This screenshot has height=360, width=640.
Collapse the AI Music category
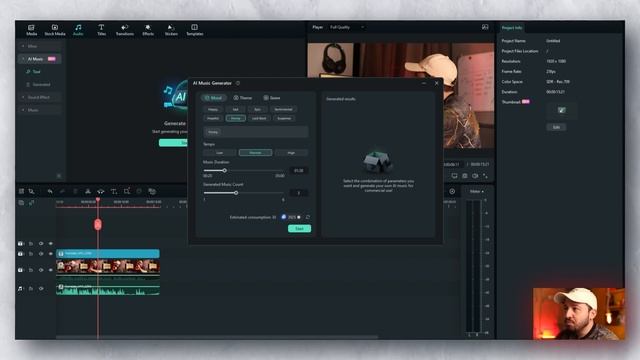tap(40, 59)
